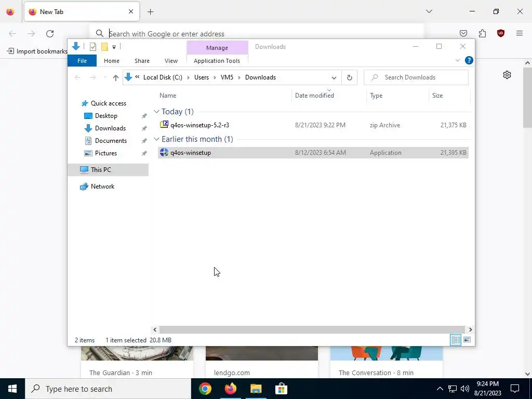Open the clock showing 9:24 PM
The width and height of the screenshot is (532, 399).
pyautogui.click(x=487, y=389)
